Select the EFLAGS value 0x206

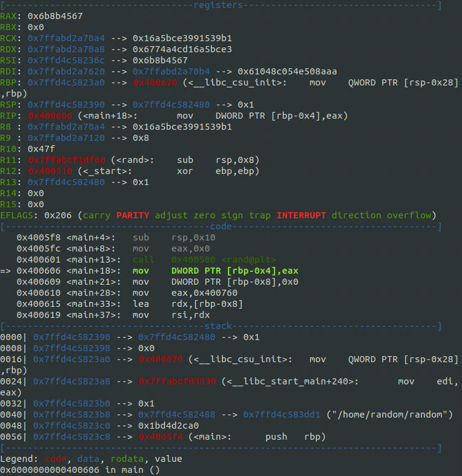[x=58, y=215]
